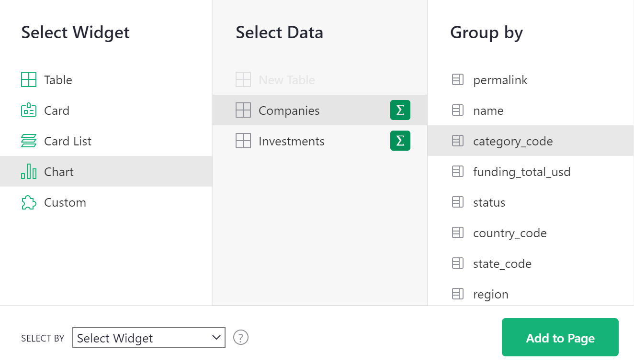Toggle the Companies summary sigma button
The width and height of the screenshot is (634, 364).
tap(400, 110)
